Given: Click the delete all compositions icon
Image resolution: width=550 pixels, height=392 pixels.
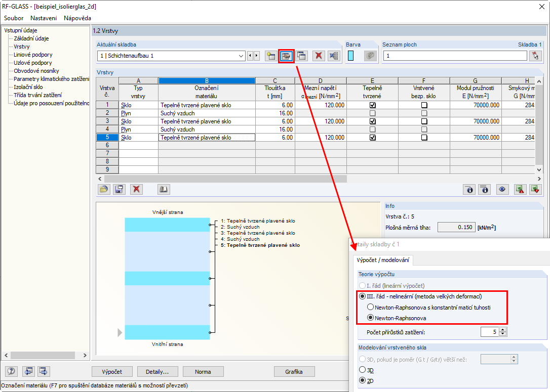Looking at the screenshot, I should coord(334,56).
